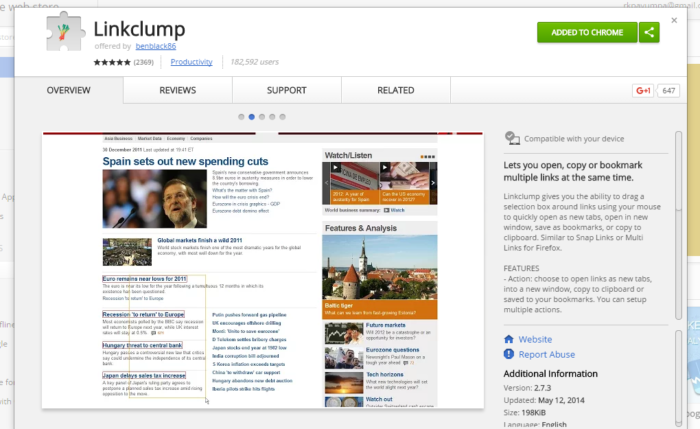This screenshot has height=429, width=700.
Task: Click the compatible with your device icon
Action: [x=512, y=138]
